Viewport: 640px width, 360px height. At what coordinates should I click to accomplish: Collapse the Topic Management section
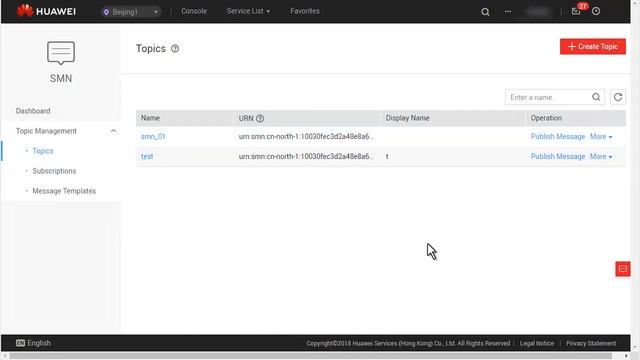[113, 131]
